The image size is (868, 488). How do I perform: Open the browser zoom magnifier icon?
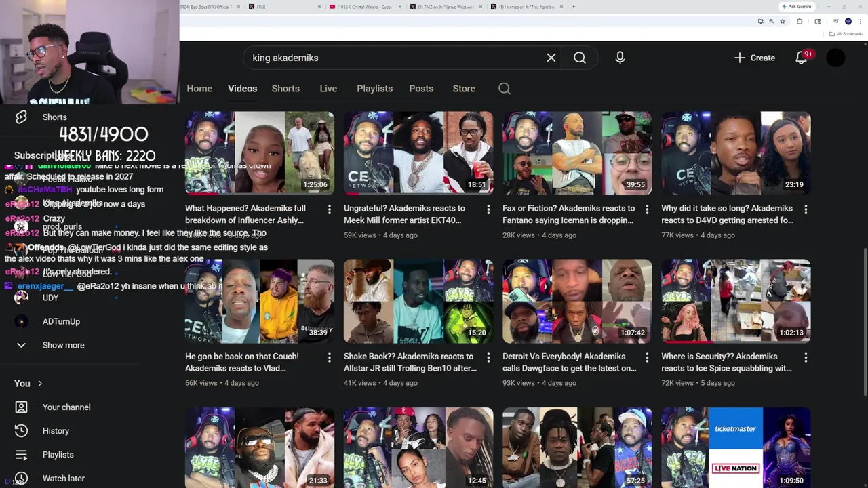tap(771, 21)
